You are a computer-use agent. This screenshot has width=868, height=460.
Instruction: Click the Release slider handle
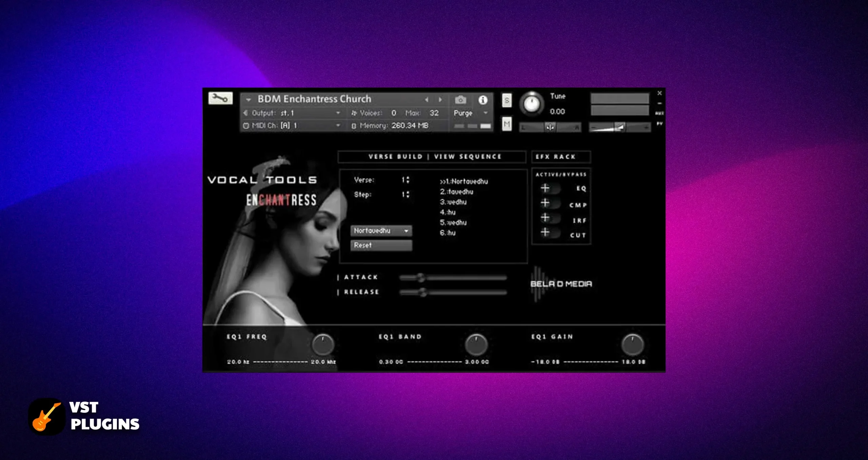pos(422,292)
